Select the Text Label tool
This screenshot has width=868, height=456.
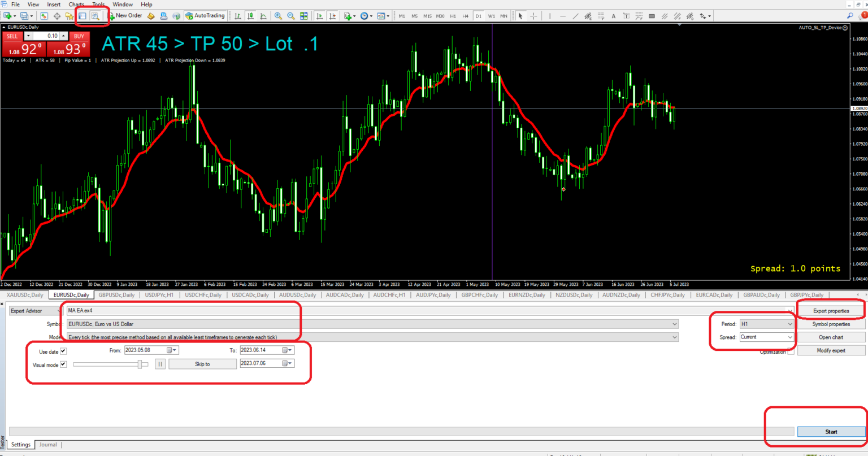(x=626, y=16)
